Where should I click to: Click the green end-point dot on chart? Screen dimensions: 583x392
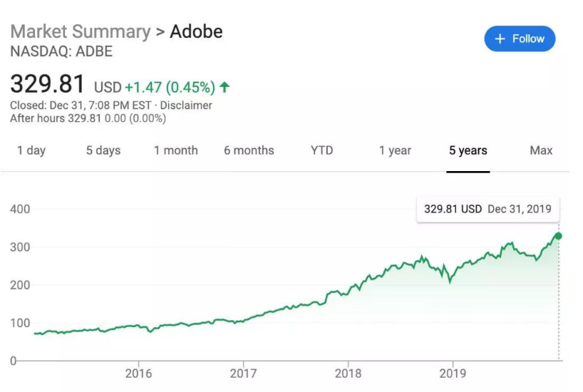pos(558,236)
